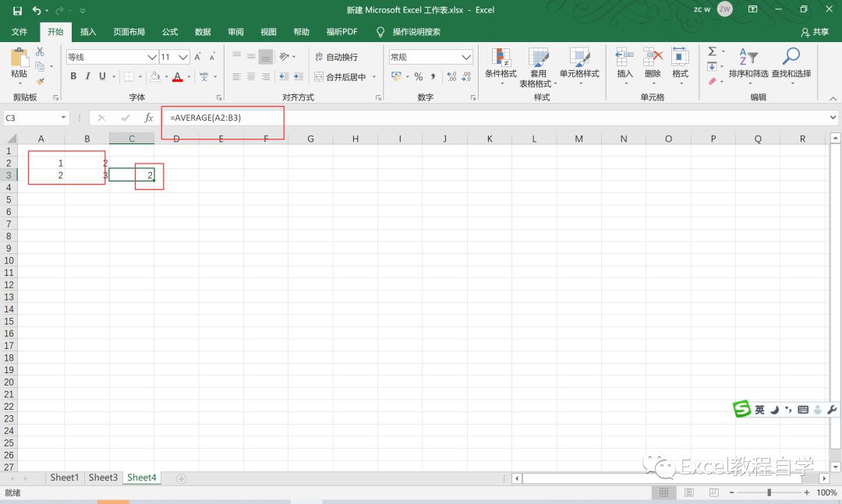
Task: Switch to the 页面布局 tab
Action: click(129, 32)
